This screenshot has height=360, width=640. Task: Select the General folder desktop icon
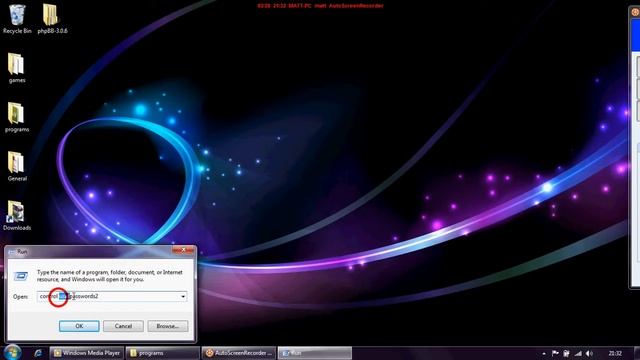coord(17,167)
